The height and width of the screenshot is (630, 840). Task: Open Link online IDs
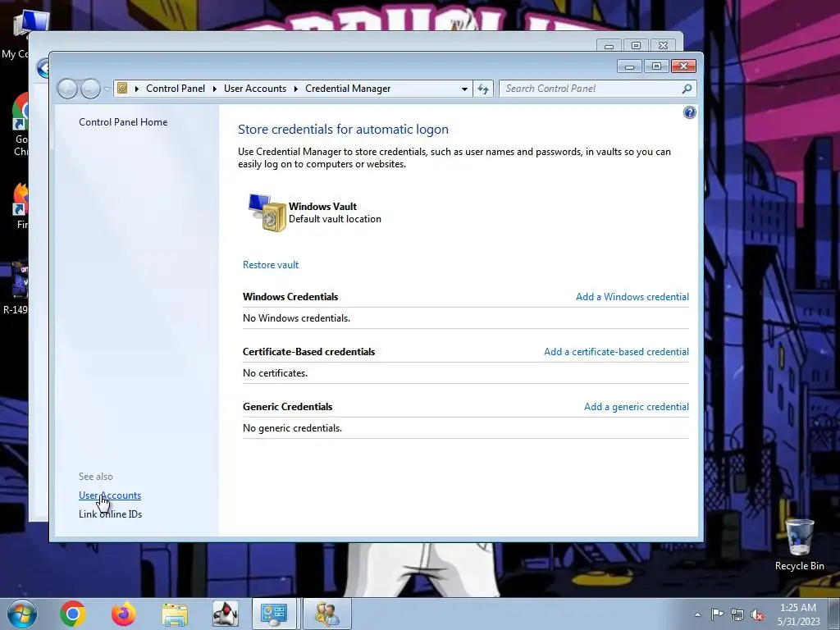click(111, 514)
